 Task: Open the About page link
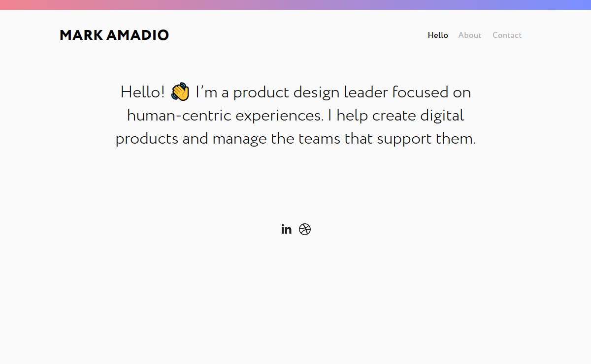coord(469,35)
